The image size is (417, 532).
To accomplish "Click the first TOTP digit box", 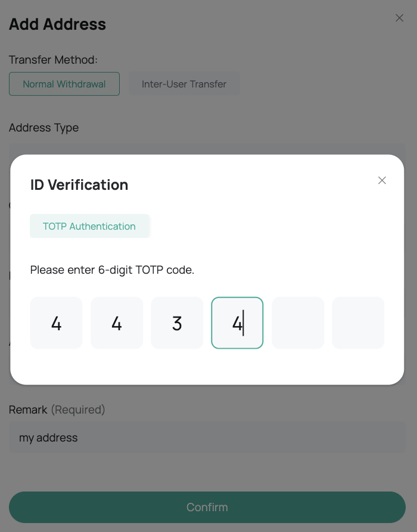I will [x=57, y=323].
